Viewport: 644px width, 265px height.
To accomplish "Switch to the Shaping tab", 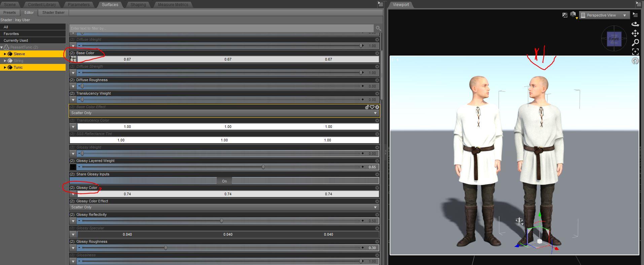I will click(138, 4).
